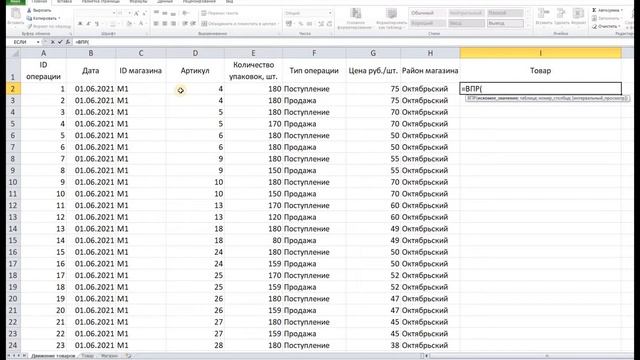Switch to the Вставка ribbon tab
The image size is (640, 360).
point(64,2)
